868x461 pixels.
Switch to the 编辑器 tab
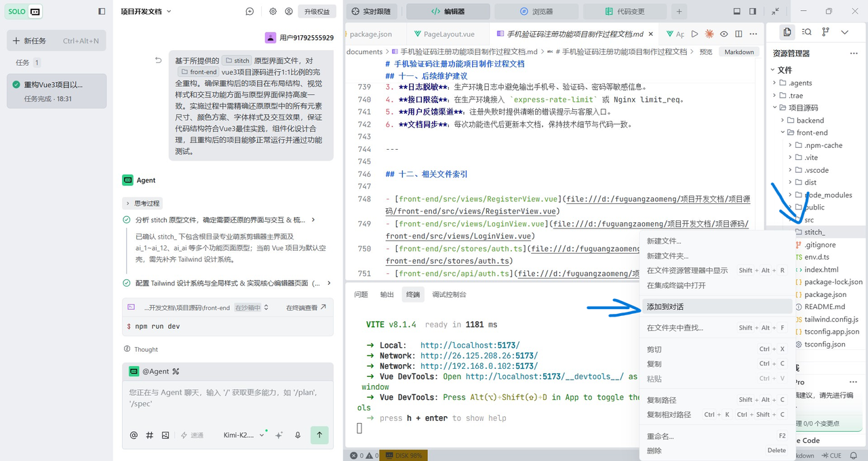point(448,12)
